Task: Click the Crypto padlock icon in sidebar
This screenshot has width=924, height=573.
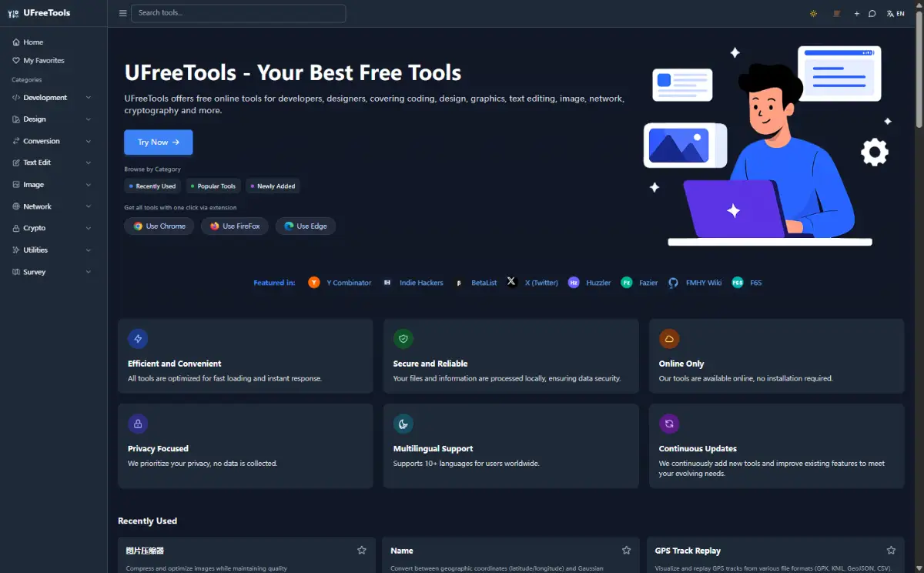Action: (15, 228)
